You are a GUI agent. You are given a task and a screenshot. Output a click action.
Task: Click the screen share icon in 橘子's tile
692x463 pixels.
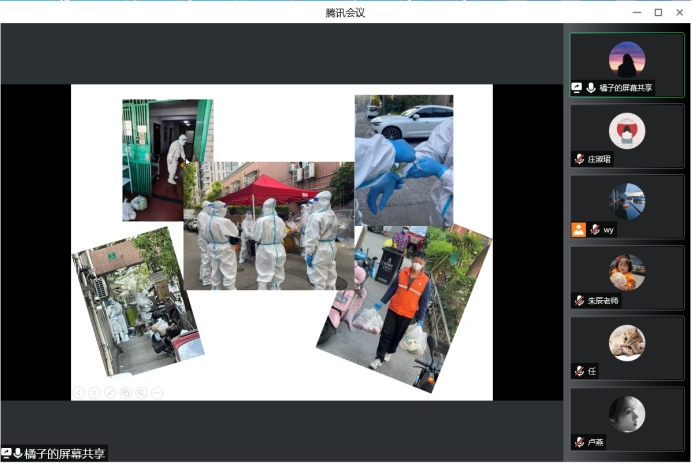tap(577, 88)
